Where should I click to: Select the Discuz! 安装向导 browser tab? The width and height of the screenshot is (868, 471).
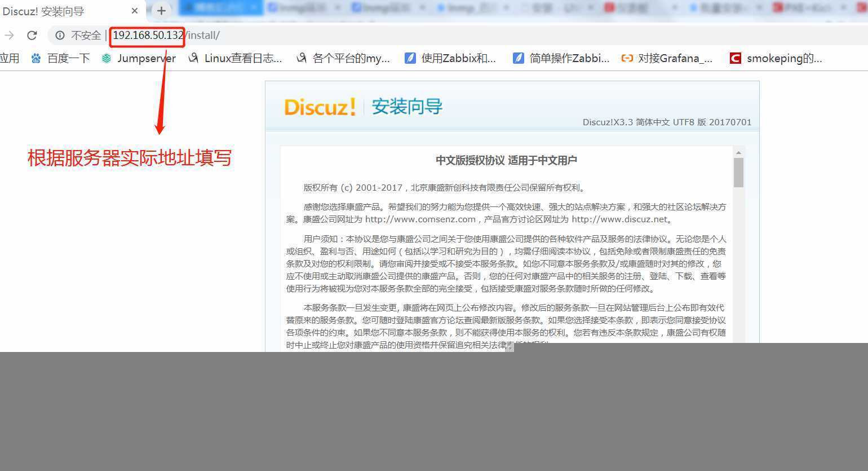pyautogui.click(x=72, y=11)
